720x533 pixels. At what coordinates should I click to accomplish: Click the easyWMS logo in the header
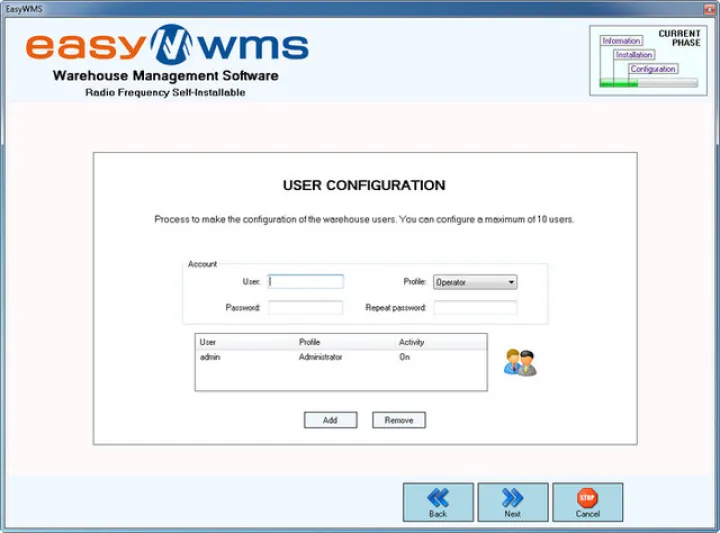166,46
